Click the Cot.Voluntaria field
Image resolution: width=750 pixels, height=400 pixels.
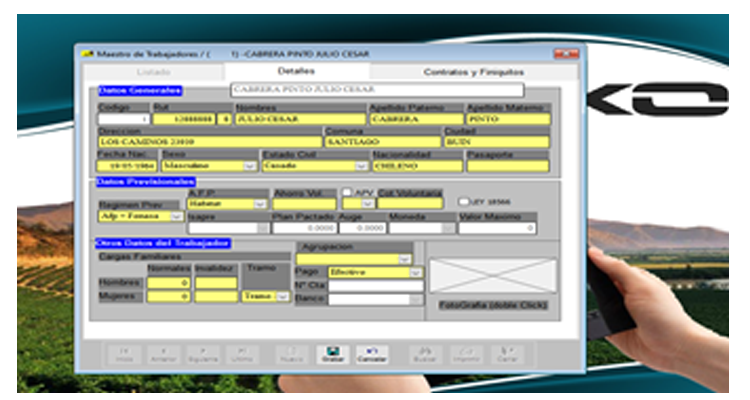point(410,204)
